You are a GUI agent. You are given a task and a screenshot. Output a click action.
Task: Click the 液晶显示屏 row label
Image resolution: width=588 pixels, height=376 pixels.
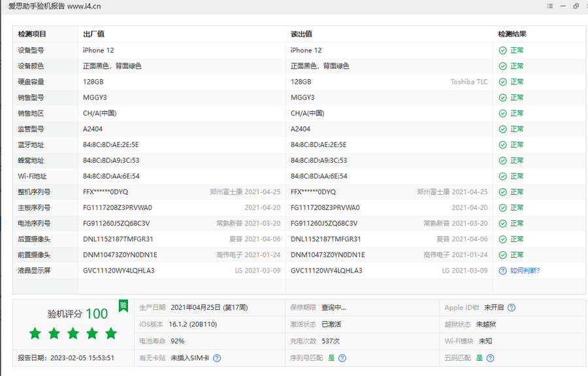pyautogui.click(x=34, y=271)
